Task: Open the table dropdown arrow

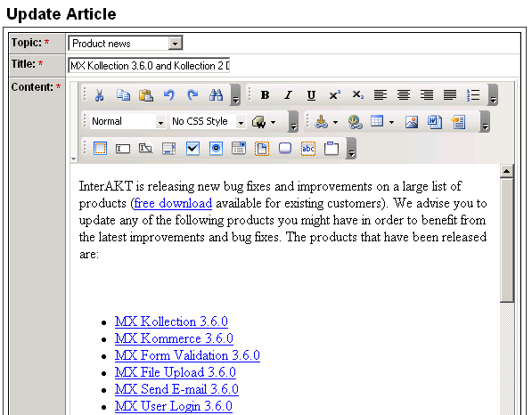Action: tap(391, 122)
